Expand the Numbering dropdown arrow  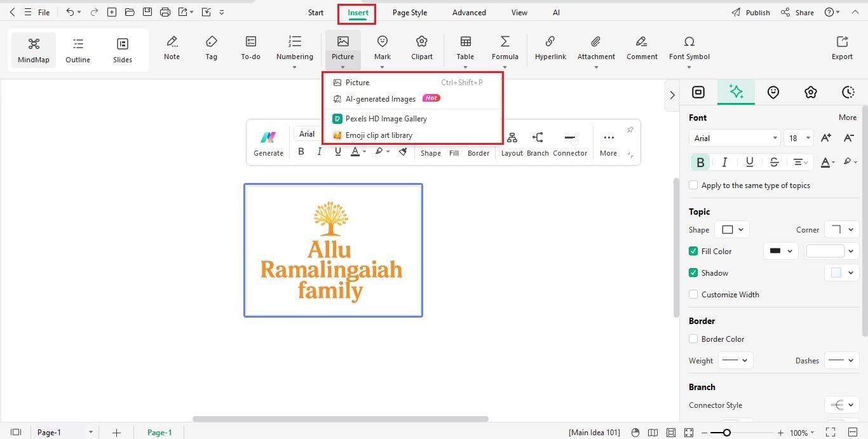pos(294,67)
